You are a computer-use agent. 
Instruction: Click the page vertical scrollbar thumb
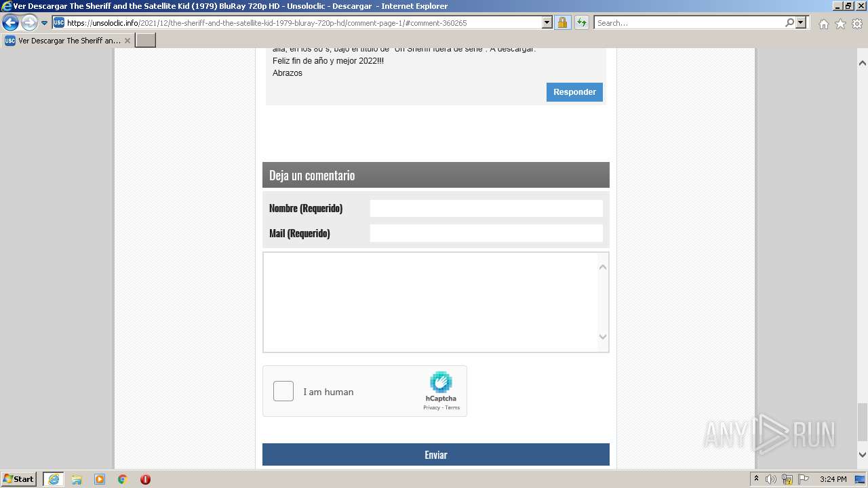863,422
